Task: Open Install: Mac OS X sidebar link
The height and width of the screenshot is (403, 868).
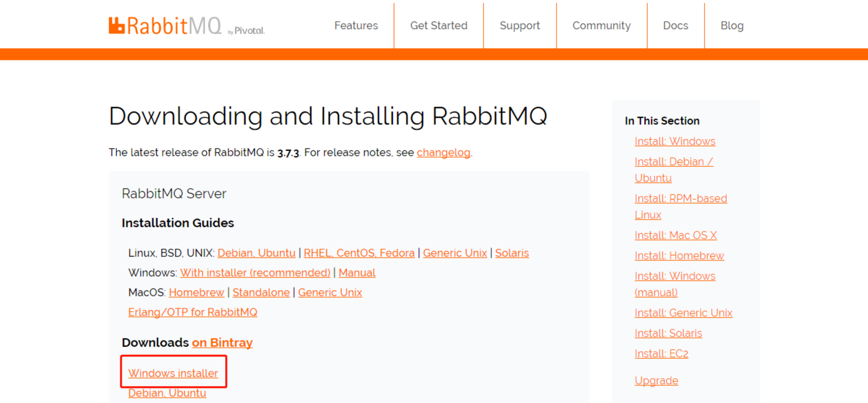Action: click(x=675, y=235)
